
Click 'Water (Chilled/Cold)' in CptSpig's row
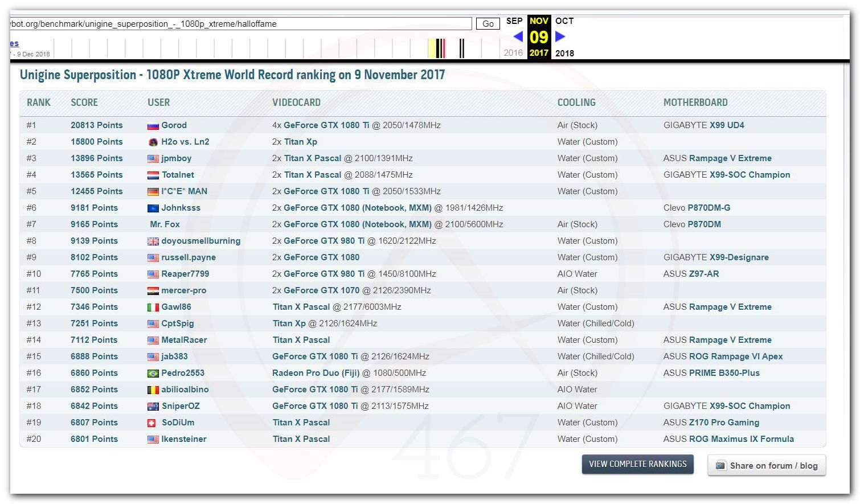[596, 323]
